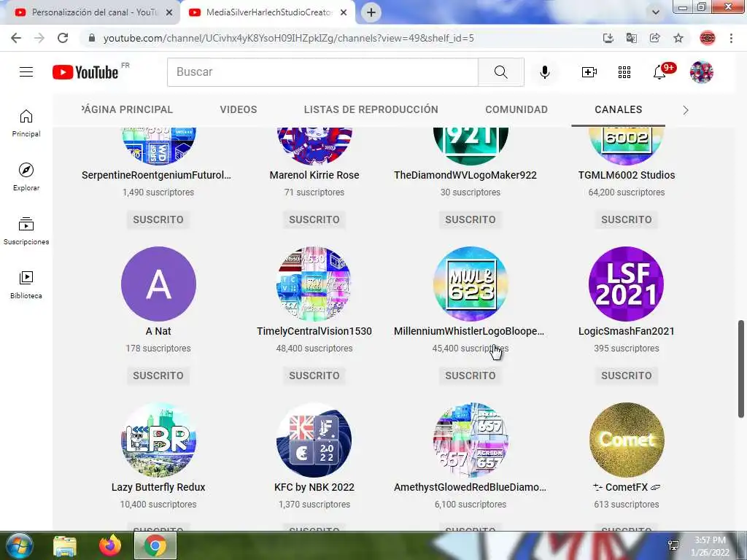The width and height of the screenshot is (747, 560).
Task: Click the page vertical scrollbar thumb
Action: pyautogui.click(x=741, y=369)
